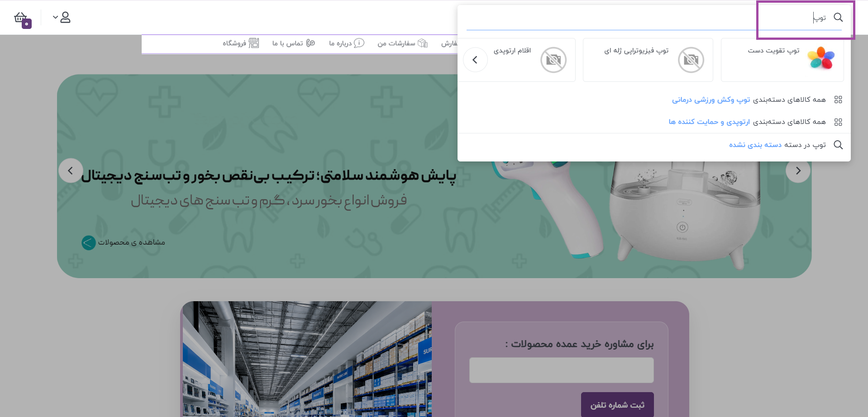Screen dimensions: 868x417
Task: Open توپ فیزیوتراپی ژله ای suggestion
Action: coord(648,60)
